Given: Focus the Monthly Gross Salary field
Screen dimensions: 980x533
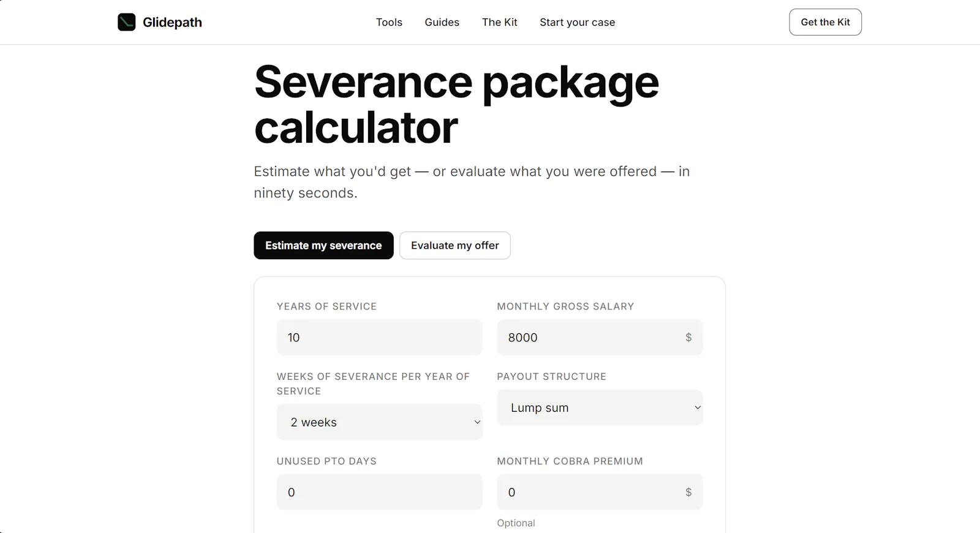Looking at the screenshot, I should [x=600, y=337].
